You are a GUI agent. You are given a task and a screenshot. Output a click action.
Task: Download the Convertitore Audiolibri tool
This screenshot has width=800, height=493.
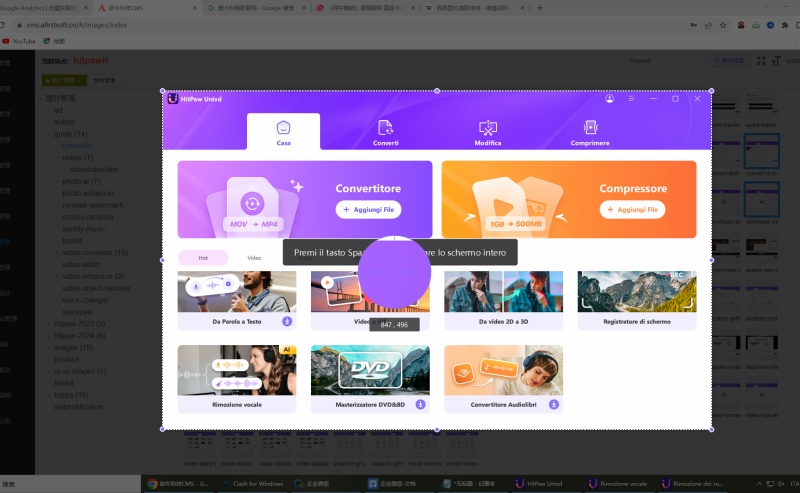coord(554,404)
